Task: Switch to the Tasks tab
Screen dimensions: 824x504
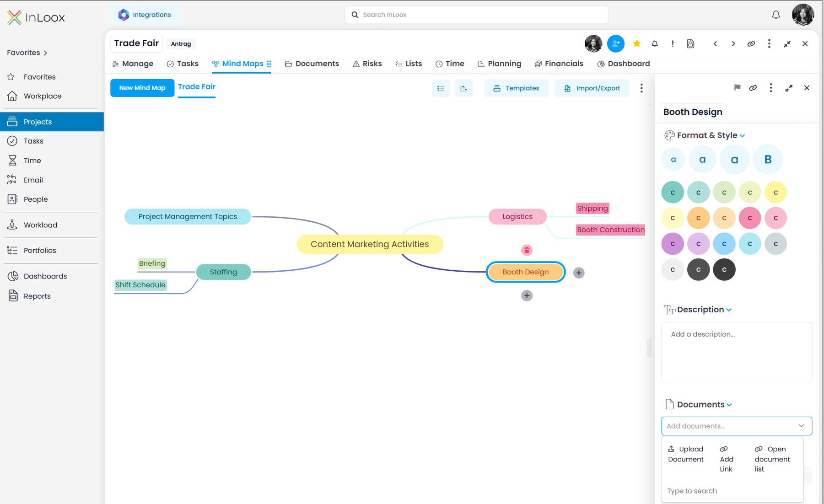Action: click(183, 64)
